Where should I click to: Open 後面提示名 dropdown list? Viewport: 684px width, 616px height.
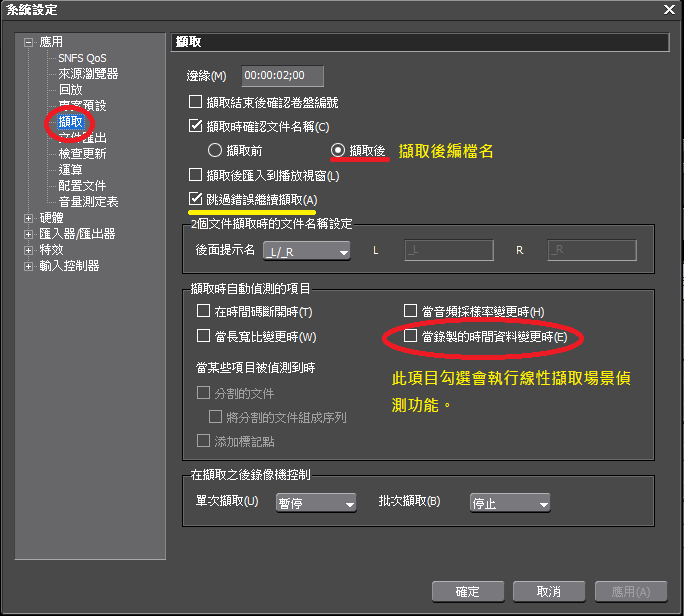click(x=308, y=250)
